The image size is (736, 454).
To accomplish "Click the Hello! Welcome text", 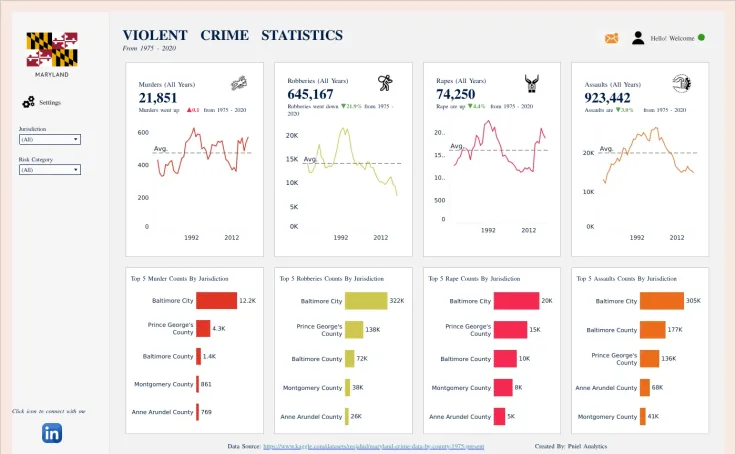I will coord(672,38).
